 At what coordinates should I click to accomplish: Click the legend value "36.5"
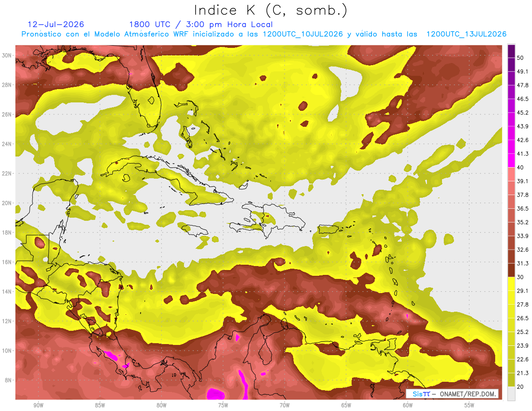[x=522, y=209]
